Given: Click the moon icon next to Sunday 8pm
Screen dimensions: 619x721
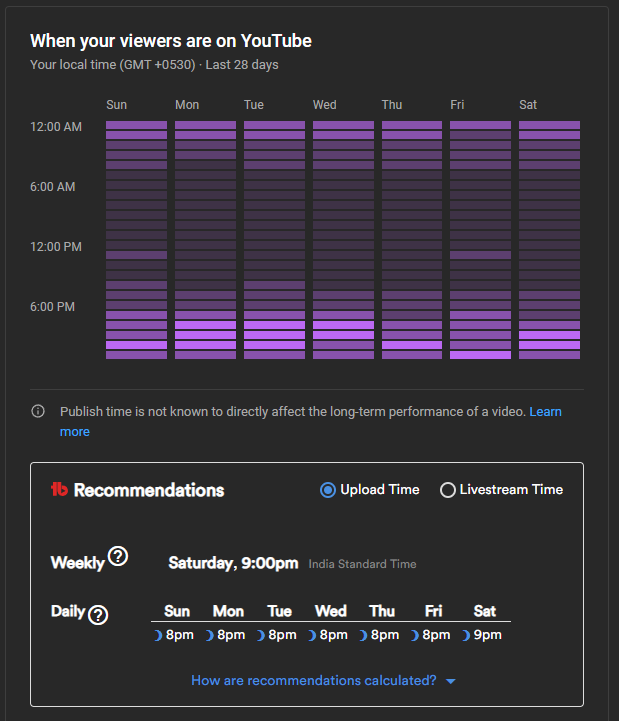Looking at the screenshot, I should 158,635.
